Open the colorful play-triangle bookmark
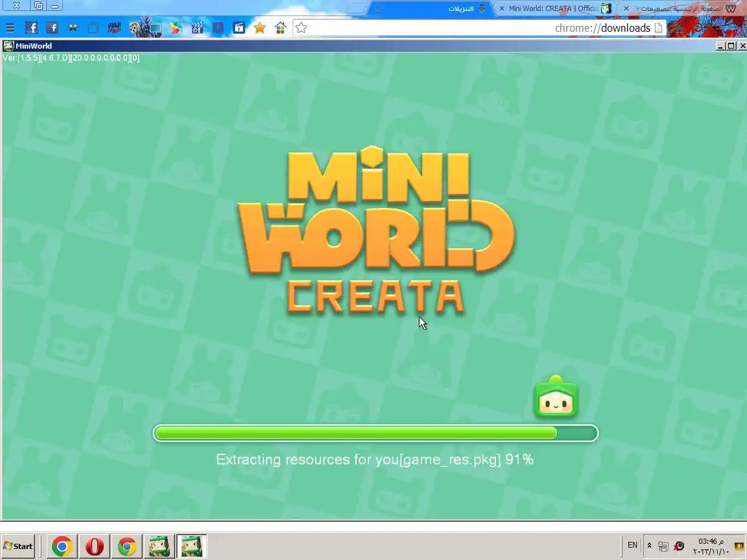This screenshot has width=747, height=560. point(176,28)
